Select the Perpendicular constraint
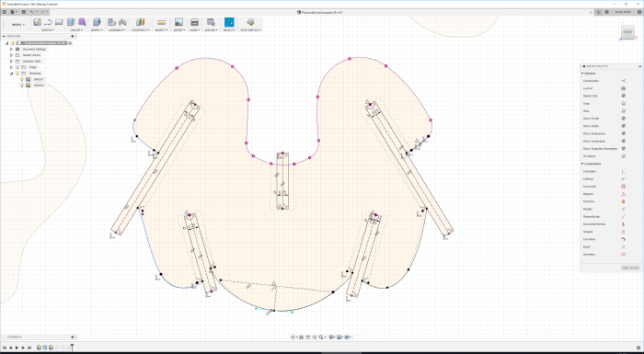 click(x=623, y=216)
